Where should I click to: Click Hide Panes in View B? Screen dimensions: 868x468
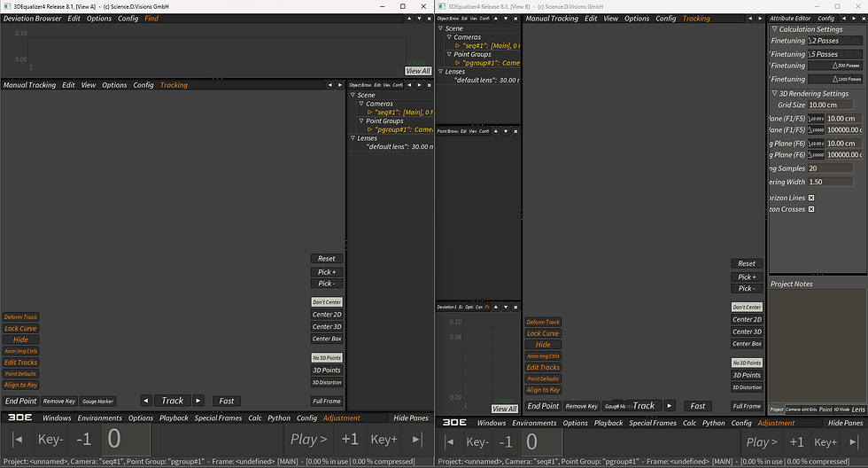[x=845, y=423]
